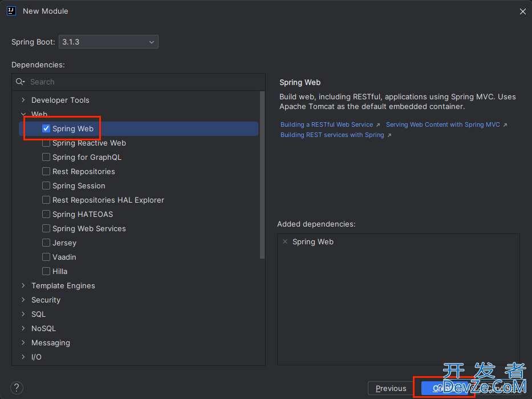
Task: Tick the Rest Repositories checkbox
Action: pyautogui.click(x=46, y=171)
